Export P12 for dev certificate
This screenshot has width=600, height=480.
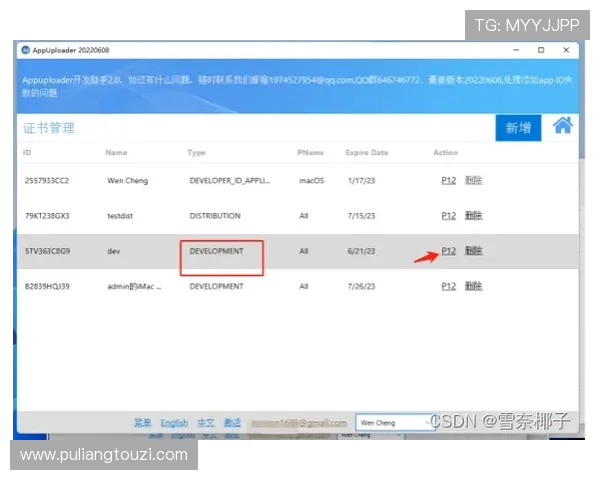tap(448, 251)
